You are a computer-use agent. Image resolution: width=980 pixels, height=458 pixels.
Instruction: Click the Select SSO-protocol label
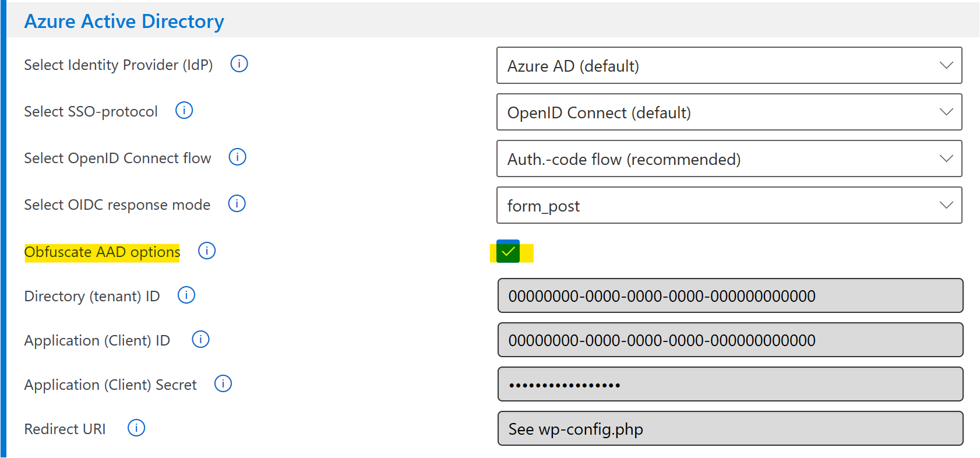91,111
